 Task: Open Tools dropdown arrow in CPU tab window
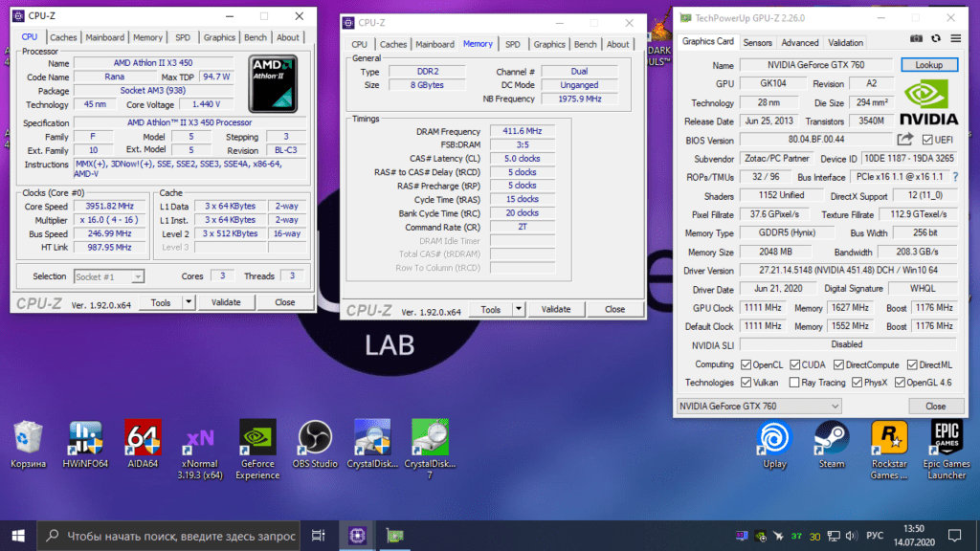pos(189,302)
